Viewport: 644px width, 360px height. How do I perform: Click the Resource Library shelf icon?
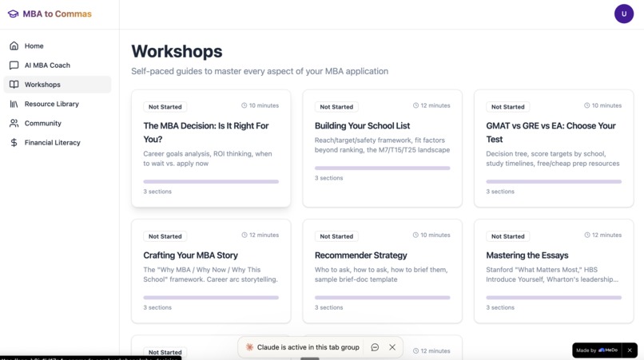(14, 104)
